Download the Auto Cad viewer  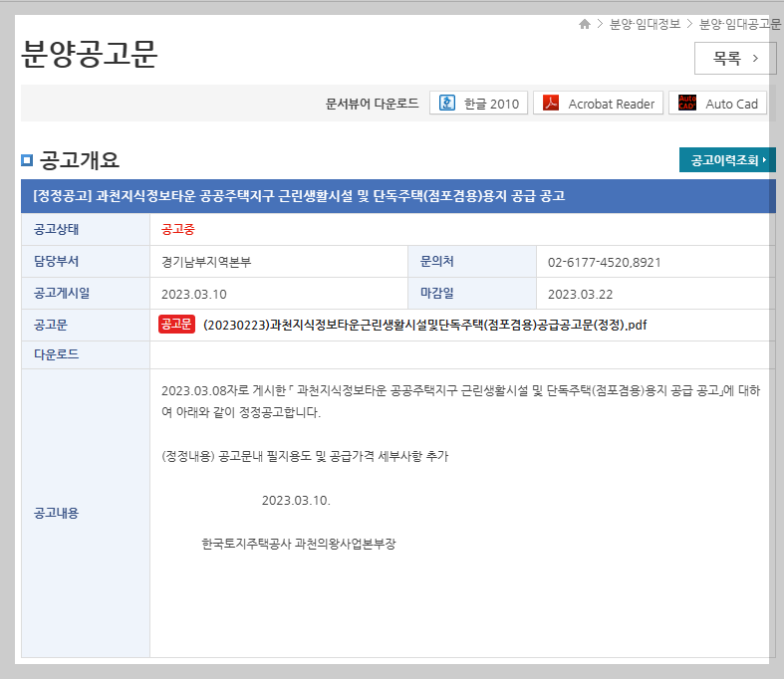(717, 103)
